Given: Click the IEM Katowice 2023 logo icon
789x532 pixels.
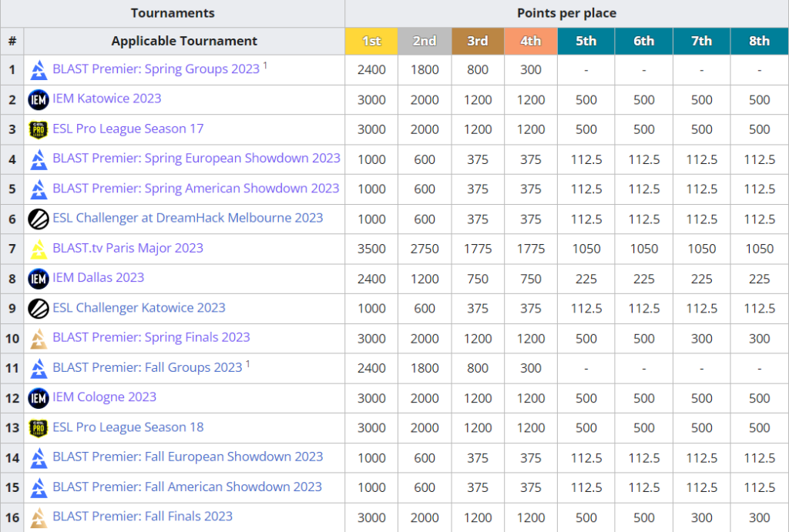Looking at the screenshot, I should click(39, 99).
